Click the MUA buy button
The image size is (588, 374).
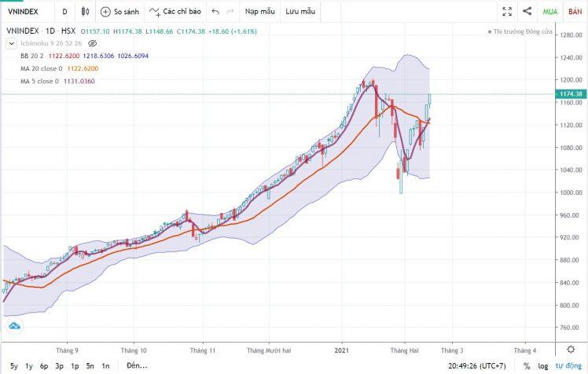coord(550,12)
